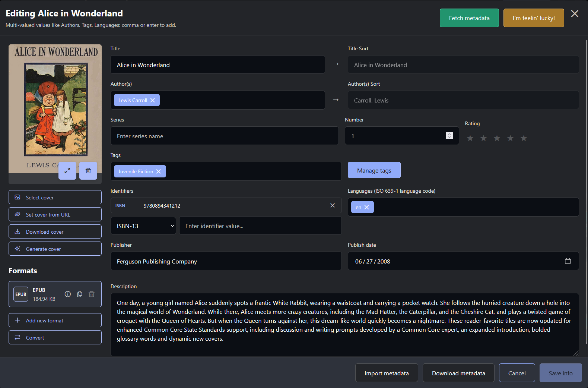Open Manage tags
This screenshot has width=588, height=388.
click(x=374, y=170)
